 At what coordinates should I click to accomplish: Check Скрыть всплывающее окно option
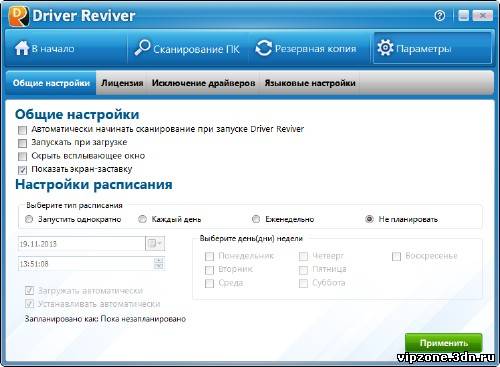(x=22, y=156)
